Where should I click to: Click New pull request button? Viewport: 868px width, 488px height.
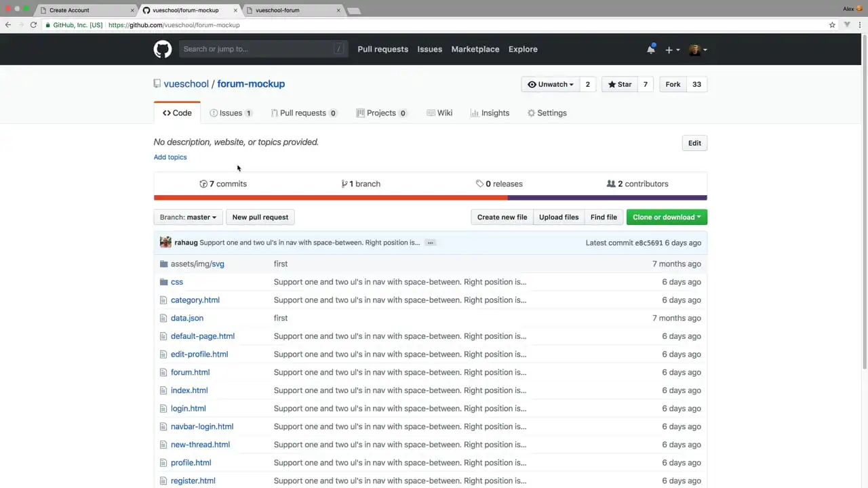click(260, 218)
